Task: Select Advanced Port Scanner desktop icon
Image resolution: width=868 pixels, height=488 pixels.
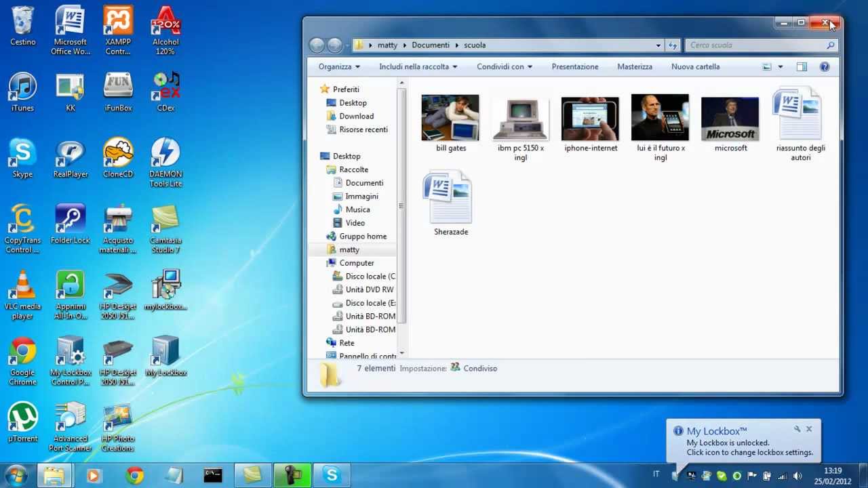Action: point(71,428)
